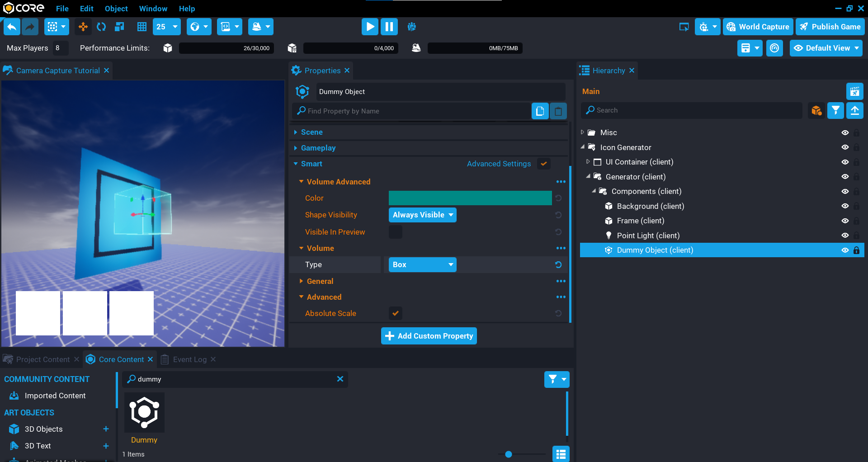Select the move/translate tool icon
This screenshot has width=868, height=462.
(x=83, y=27)
